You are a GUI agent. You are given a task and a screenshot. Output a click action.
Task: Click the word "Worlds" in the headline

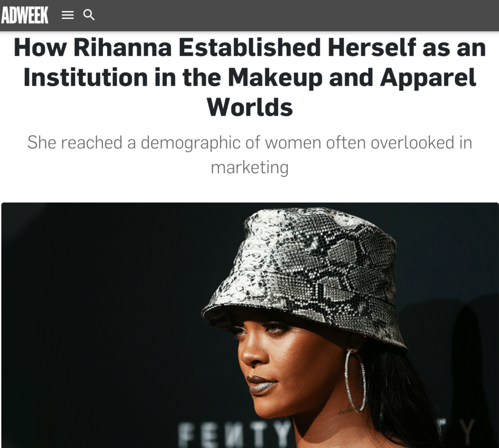pyautogui.click(x=249, y=108)
